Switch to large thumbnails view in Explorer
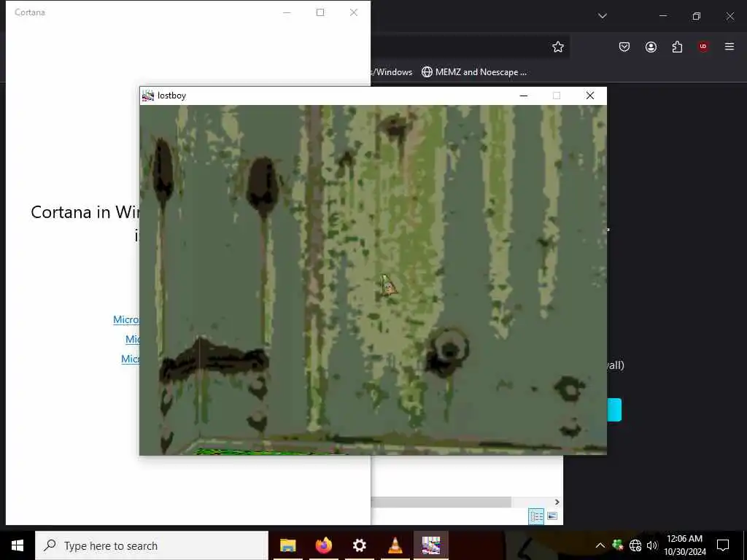The image size is (747, 560). click(553, 516)
